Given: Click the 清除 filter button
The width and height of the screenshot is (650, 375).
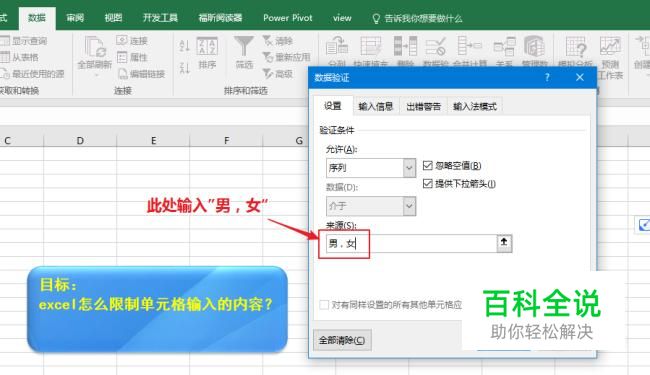Looking at the screenshot, I should pyautogui.click(x=277, y=41).
